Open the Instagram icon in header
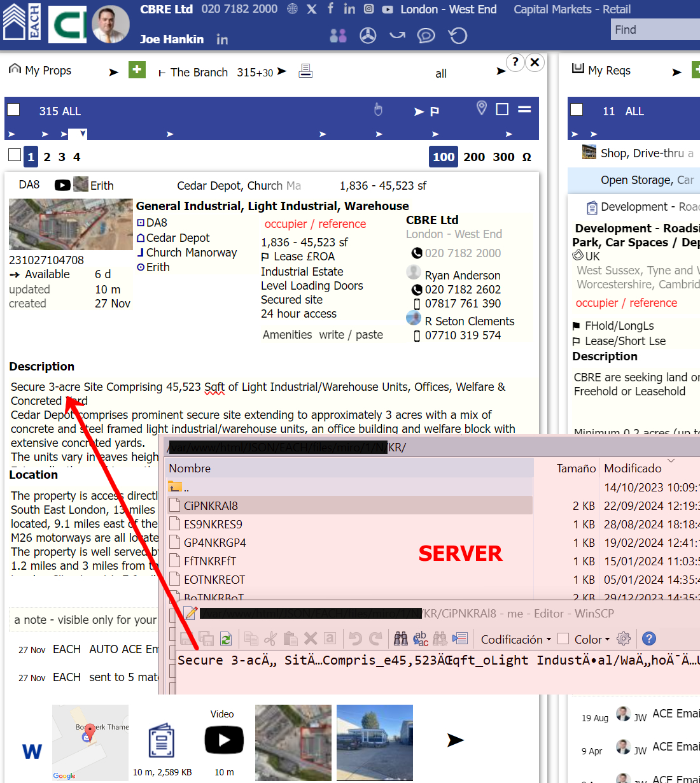The image size is (700, 783). pyautogui.click(x=368, y=9)
